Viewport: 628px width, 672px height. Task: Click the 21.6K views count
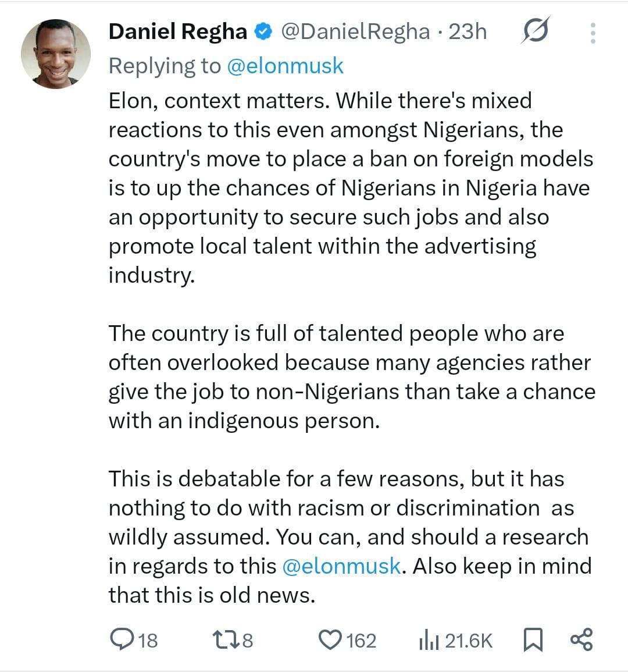469,641
